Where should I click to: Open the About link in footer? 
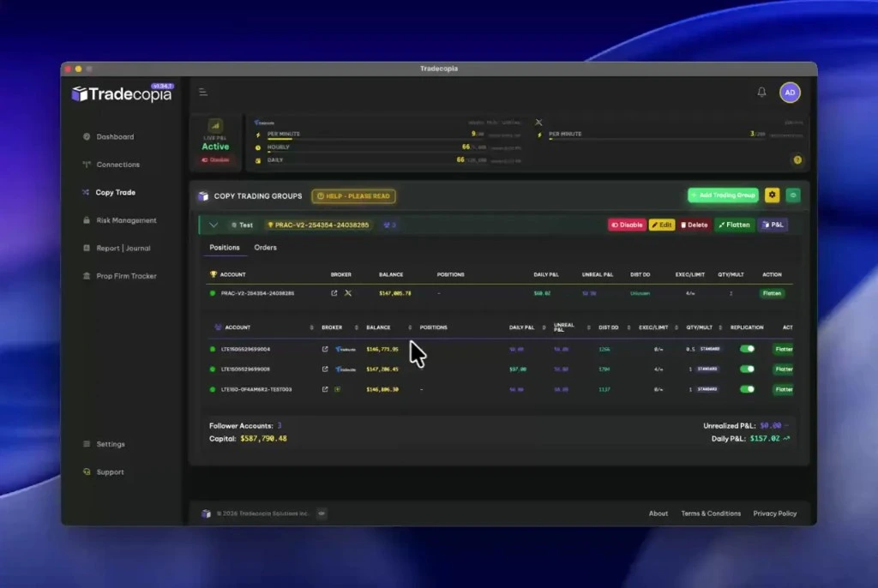pyautogui.click(x=658, y=513)
